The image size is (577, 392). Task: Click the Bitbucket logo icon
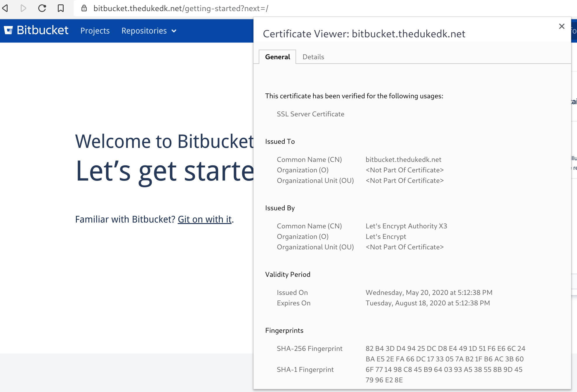[x=8, y=30]
